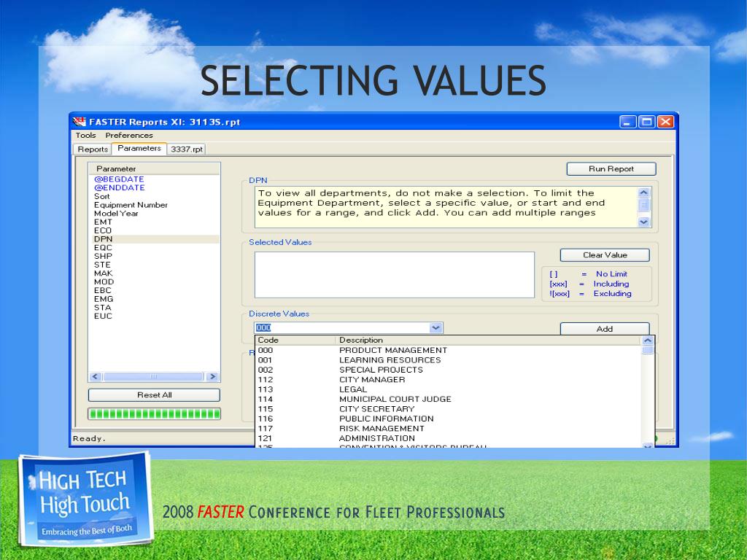This screenshot has width=747, height=560.
Task: Choose code 002 SPECIAL PROJECTS
Action: (449, 370)
